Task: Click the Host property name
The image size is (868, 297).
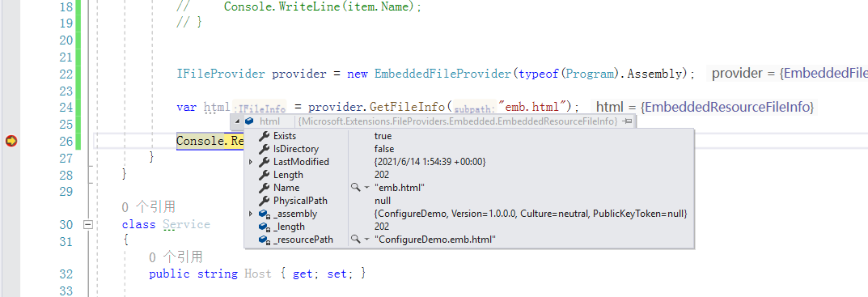Action: click(258, 274)
